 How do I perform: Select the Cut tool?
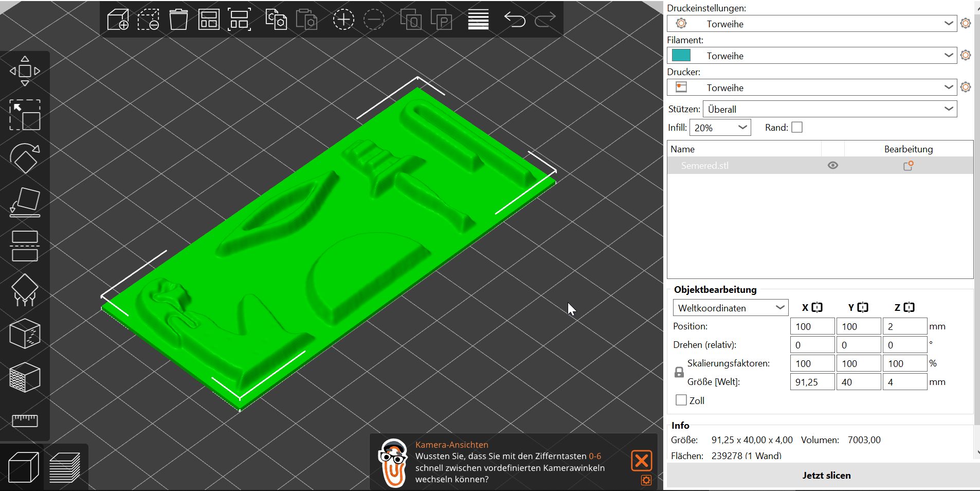[25, 246]
